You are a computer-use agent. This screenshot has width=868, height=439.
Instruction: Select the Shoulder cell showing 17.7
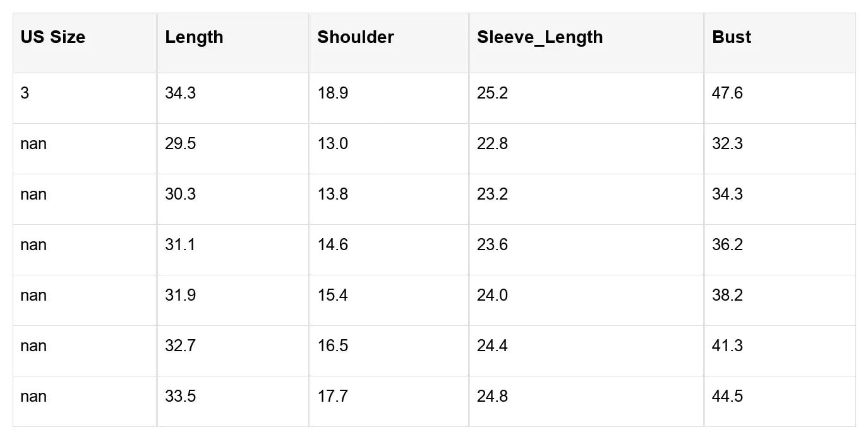point(333,397)
